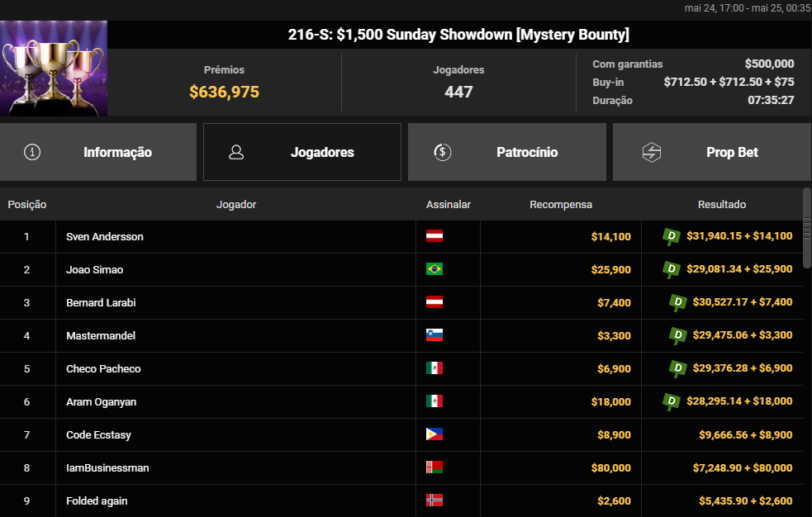
Task: Click the green deal badge for Bernard Larabi
Action: coord(677,303)
